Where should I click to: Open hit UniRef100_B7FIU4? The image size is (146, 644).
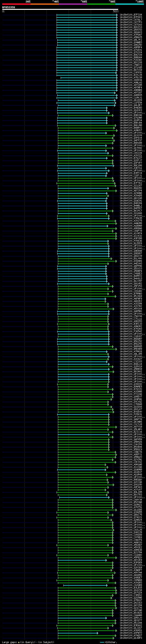pyautogui.click(x=131, y=15)
